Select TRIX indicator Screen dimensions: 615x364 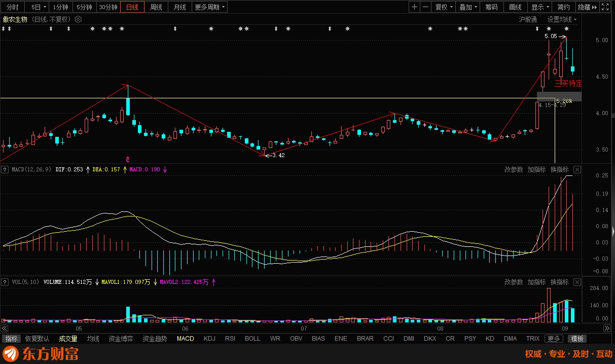[x=533, y=339]
